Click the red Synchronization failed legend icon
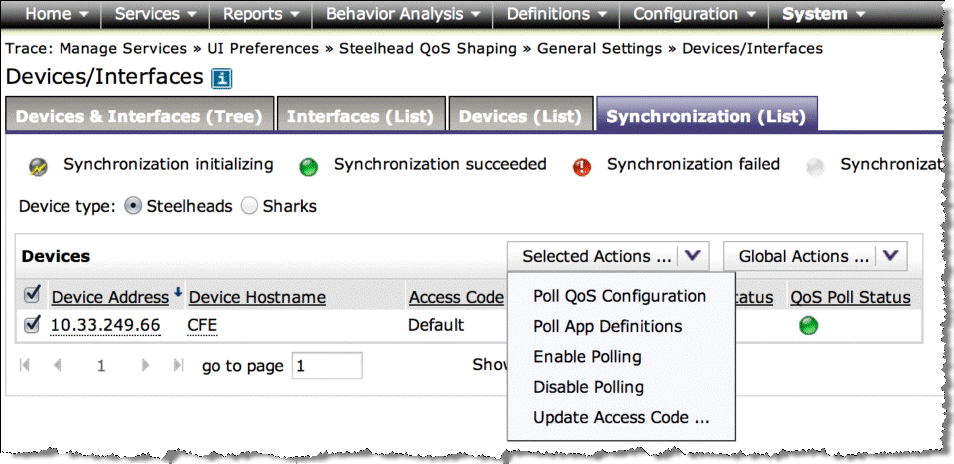 pos(582,167)
